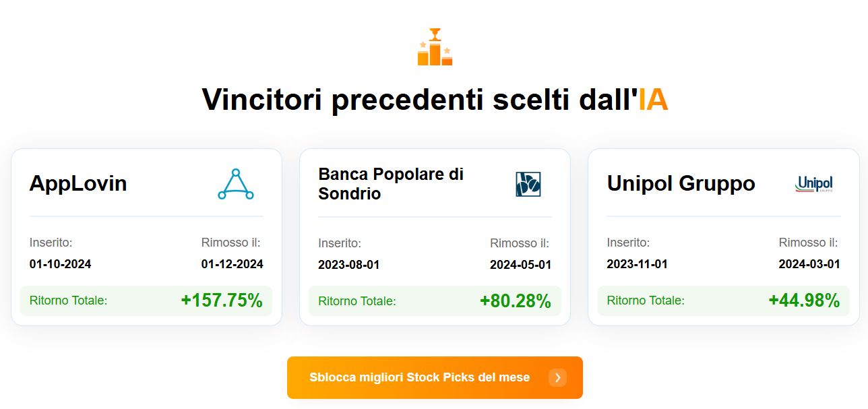Click AppLovin removal date 01-12-2024

pos(232,264)
